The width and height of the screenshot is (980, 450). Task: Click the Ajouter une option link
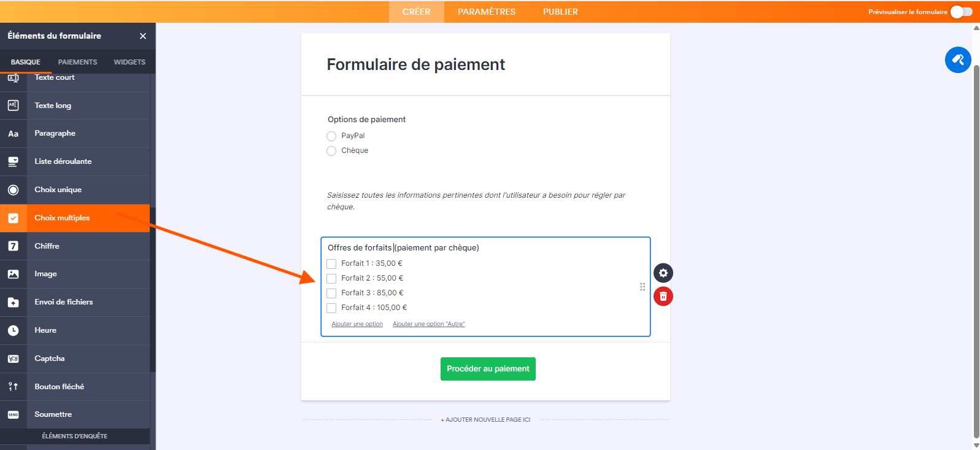(x=357, y=324)
